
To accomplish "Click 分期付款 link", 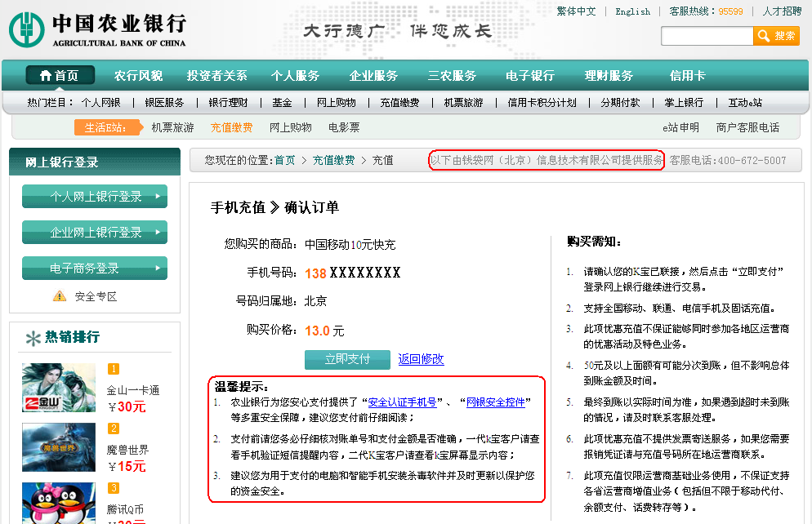I will (620, 102).
